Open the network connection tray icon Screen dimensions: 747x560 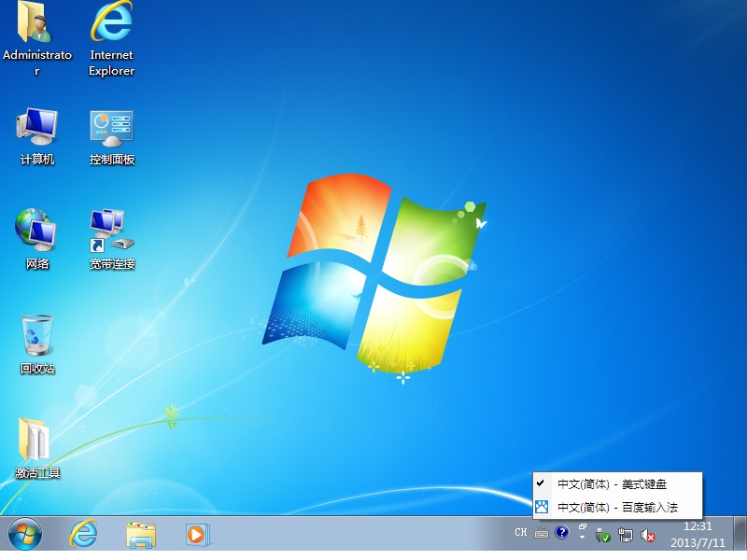click(625, 535)
